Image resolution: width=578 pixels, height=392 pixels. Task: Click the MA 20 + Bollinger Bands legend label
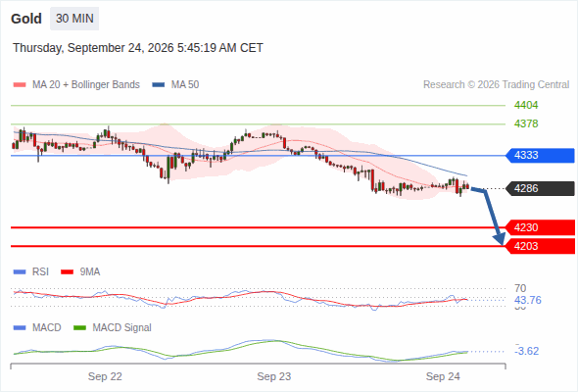pyautogui.click(x=86, y=85)
